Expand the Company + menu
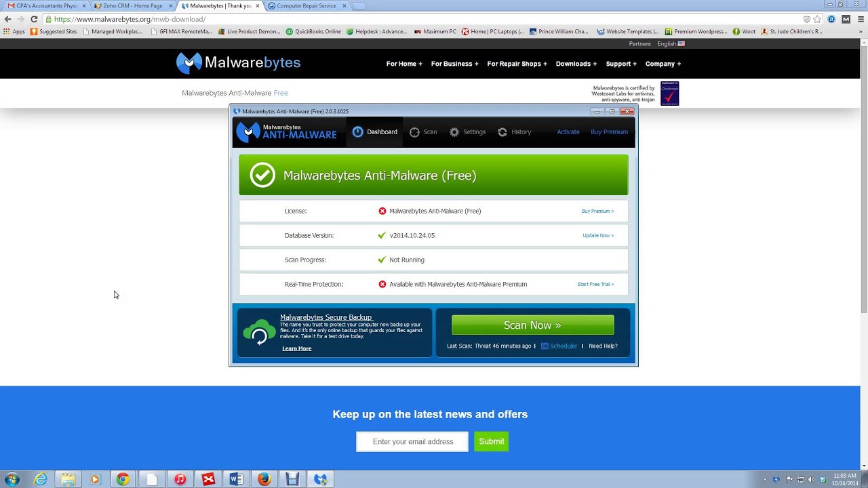 [x=663, y=64]
